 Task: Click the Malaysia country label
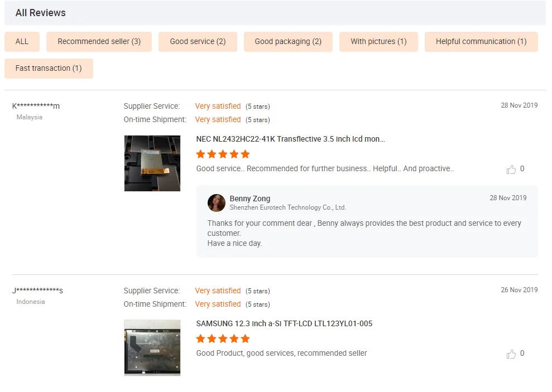click(x=30, y=117)
